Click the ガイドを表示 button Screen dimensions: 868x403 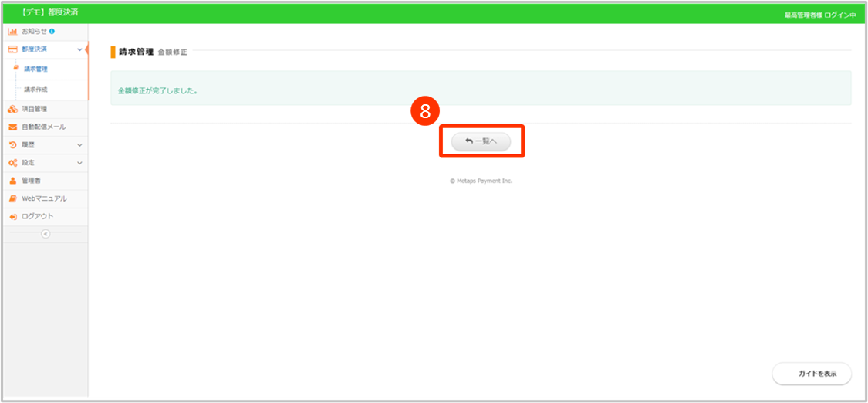point(812,374)
